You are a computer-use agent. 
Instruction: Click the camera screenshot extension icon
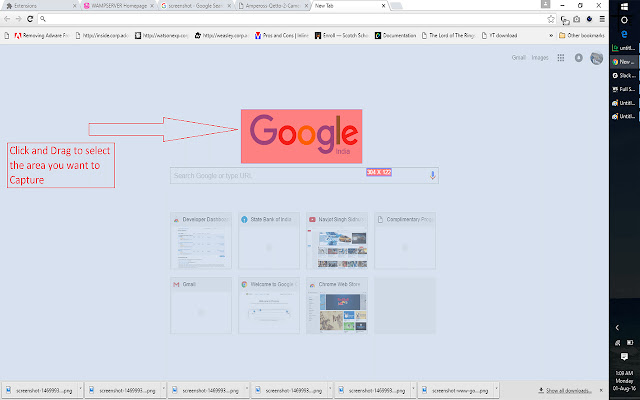577,19
